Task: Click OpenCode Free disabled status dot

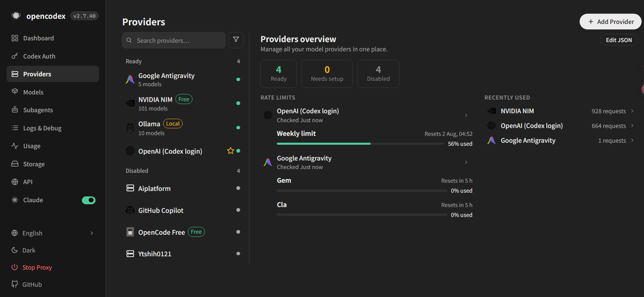Action: pyautogui.click(x=238, y=232)
